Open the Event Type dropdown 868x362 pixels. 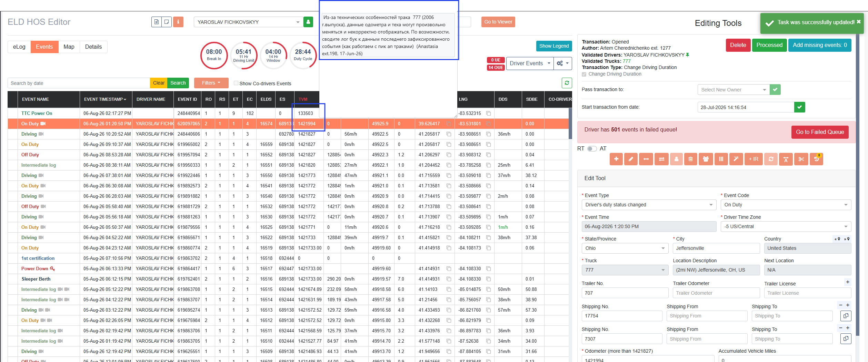coord(649,205)
